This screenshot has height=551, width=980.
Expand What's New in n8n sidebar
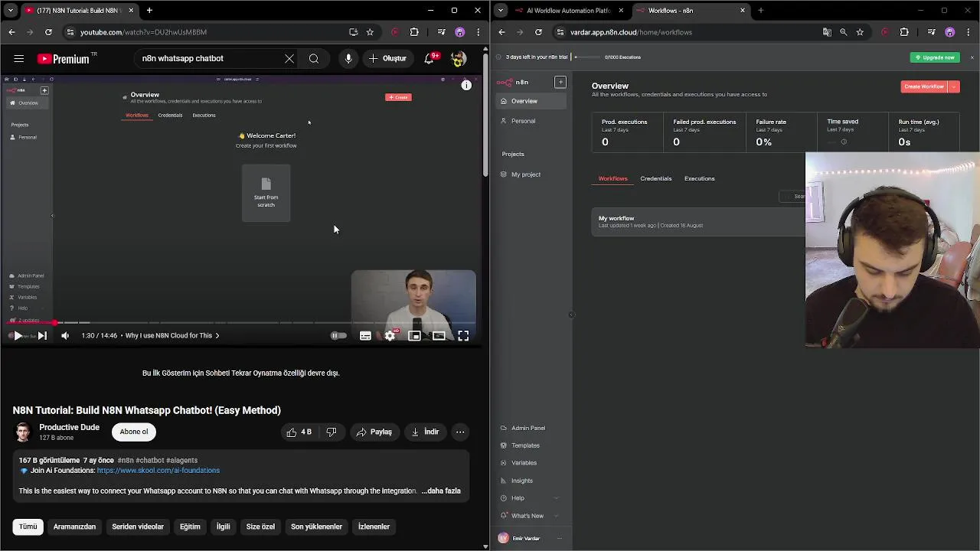point(531,516)
